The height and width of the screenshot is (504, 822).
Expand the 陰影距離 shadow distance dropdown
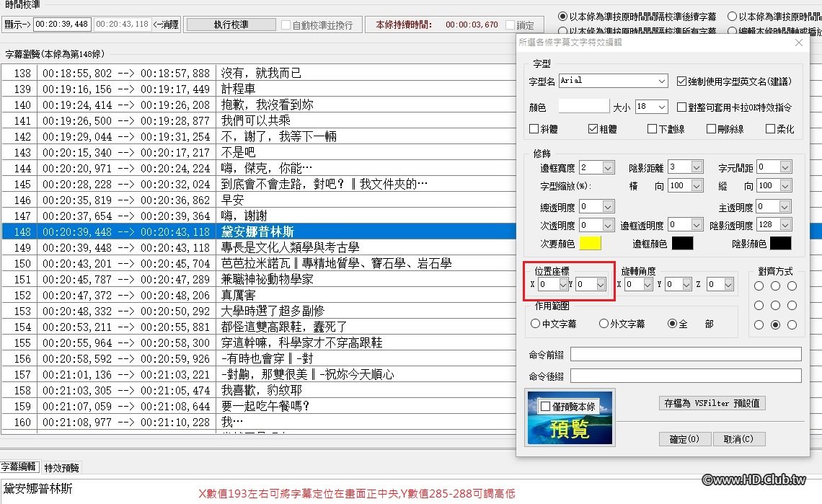click(x=697, y=167)
